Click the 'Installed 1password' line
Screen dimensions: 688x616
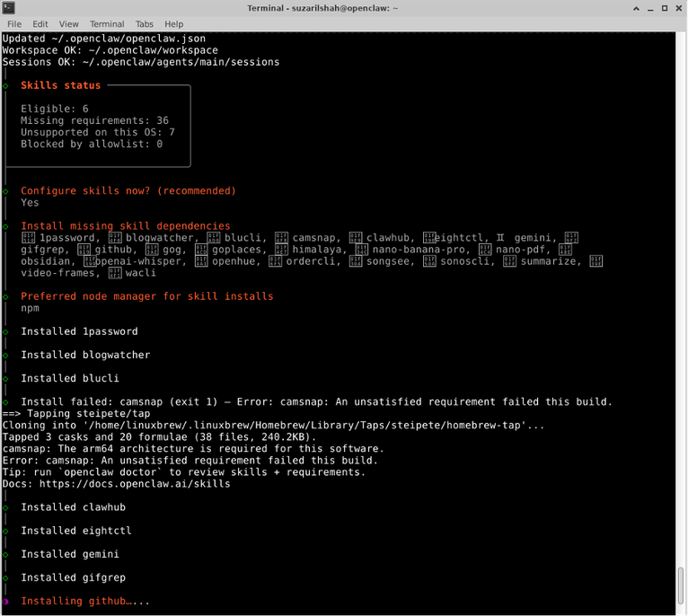pyautogui.click(x=79, y=331)
